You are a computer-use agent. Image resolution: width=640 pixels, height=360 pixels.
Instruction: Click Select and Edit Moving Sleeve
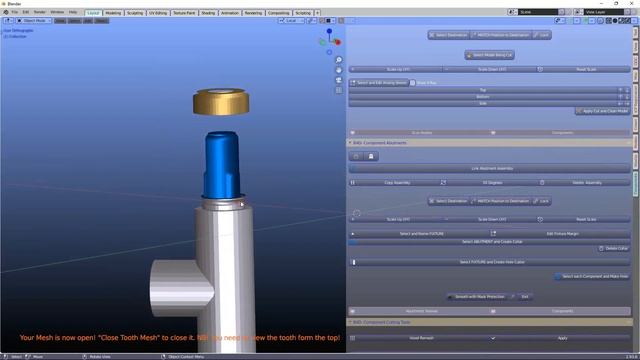click(379, 83)
